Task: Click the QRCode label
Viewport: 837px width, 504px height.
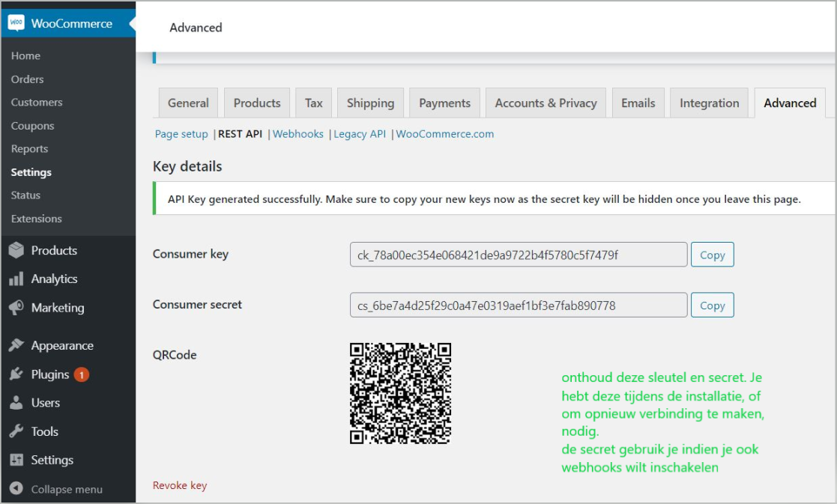Action: [x=175, y=355]
